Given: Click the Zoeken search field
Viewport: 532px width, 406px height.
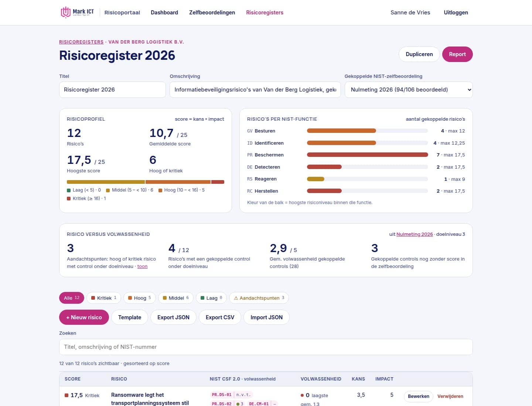Looking at the screenshot, I should 266,347.
